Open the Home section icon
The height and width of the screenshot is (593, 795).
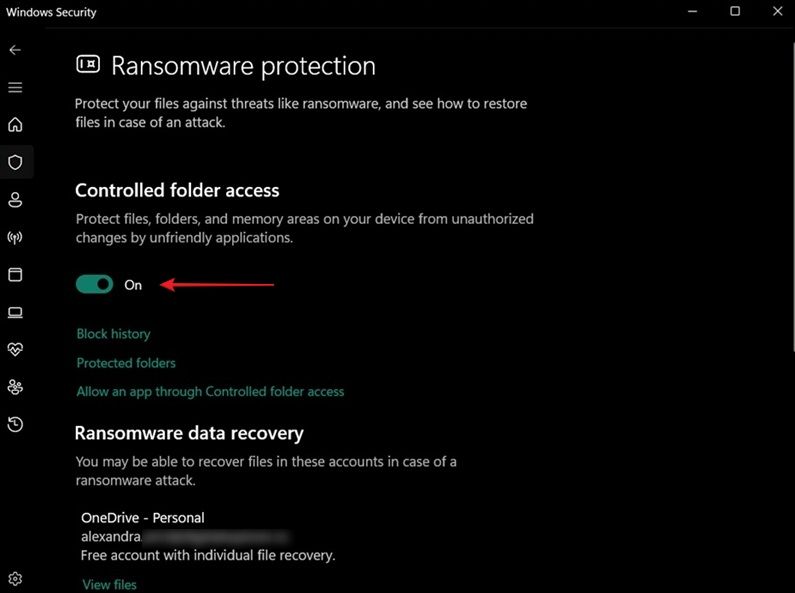(x=15, y=125)
